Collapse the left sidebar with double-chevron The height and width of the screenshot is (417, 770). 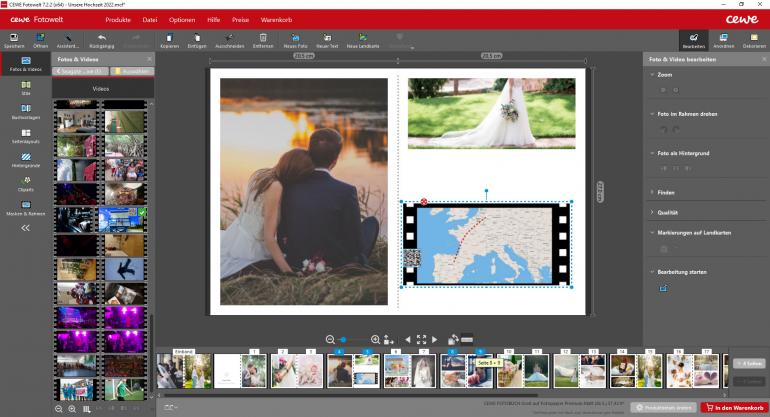point(26,228)
